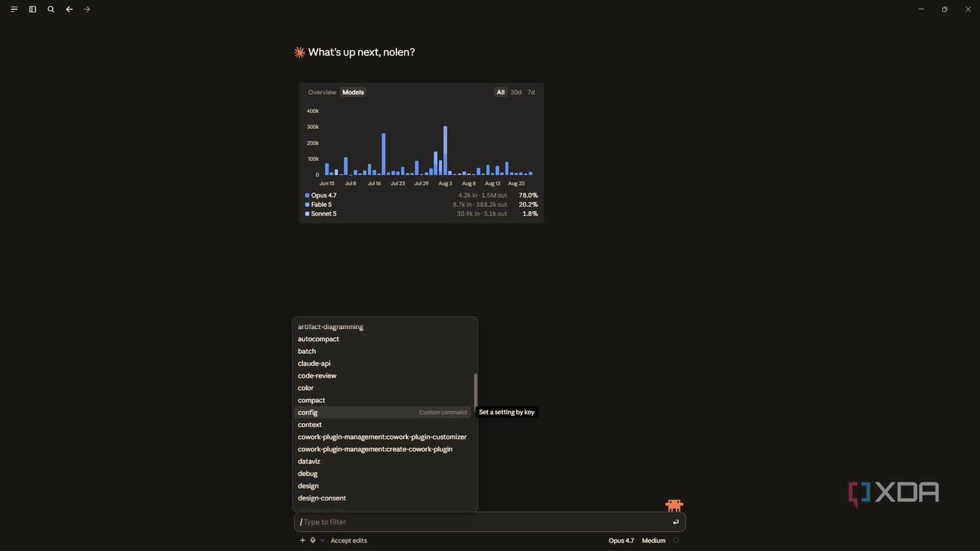Select create-cowork-plugin command
980x551 pixels.
click(x=383, y=449)
